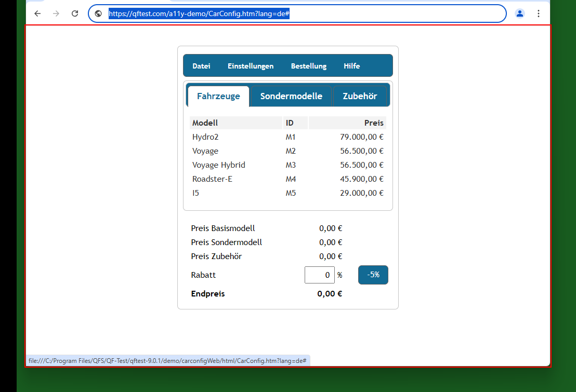Switch to the Sondermodelle tab
The height and width of the screenshot is (392, 576).
(291, 96)
